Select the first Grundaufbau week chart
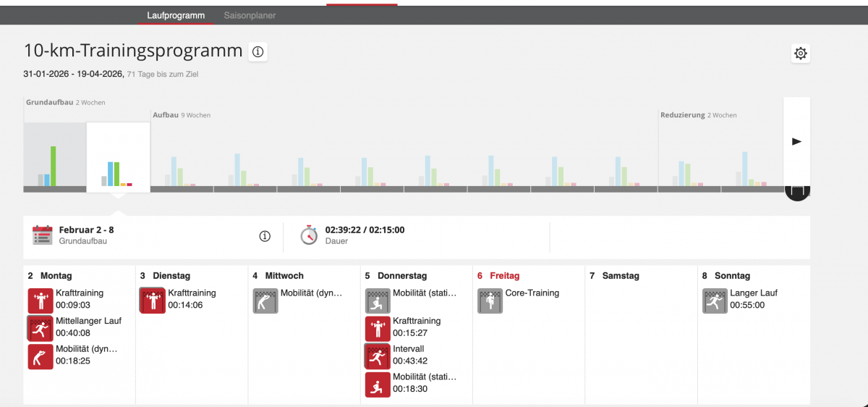 click(54, 157)
